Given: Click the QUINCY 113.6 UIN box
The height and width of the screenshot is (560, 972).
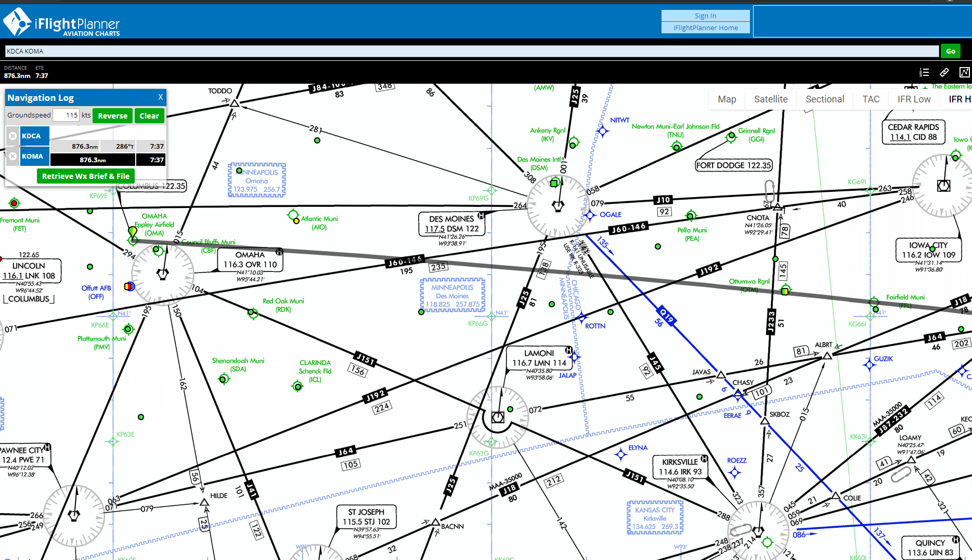Looking at the screenshot, I should coord(930,548).
